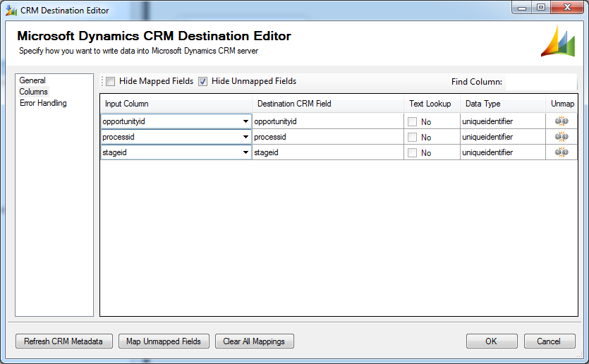
Task: Enable Hide Mapped Fields checkbox
Action: 111,82
